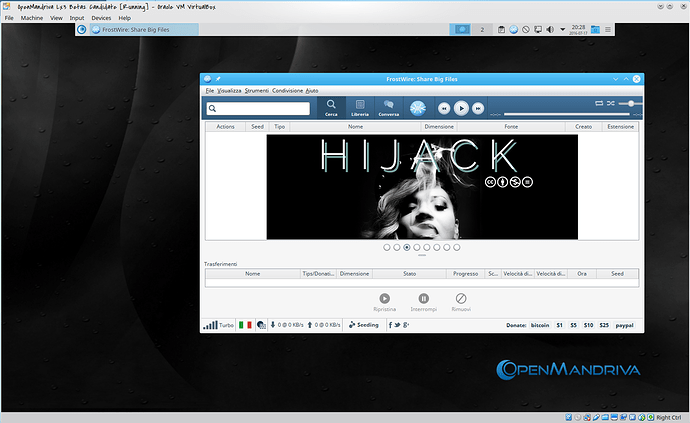This screenshot has height=423, width=690.
Task: Select the seventh slideshow dot
Action: coord(447,247)
